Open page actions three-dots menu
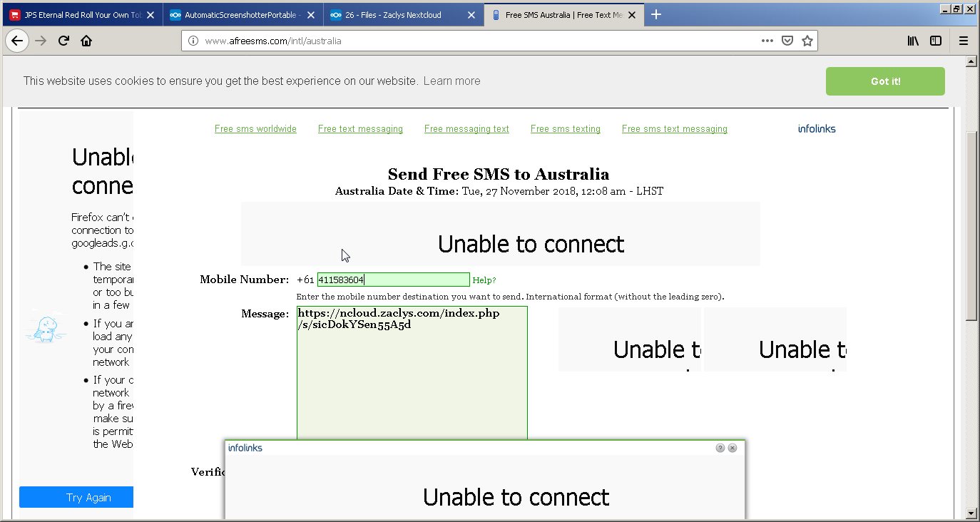This screenshot has height=522, width=980. [767, 41]
